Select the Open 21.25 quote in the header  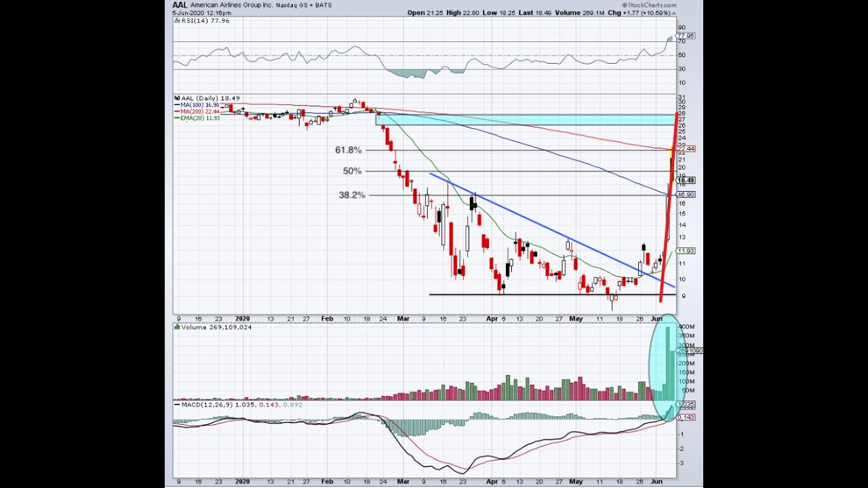(425, 13)
